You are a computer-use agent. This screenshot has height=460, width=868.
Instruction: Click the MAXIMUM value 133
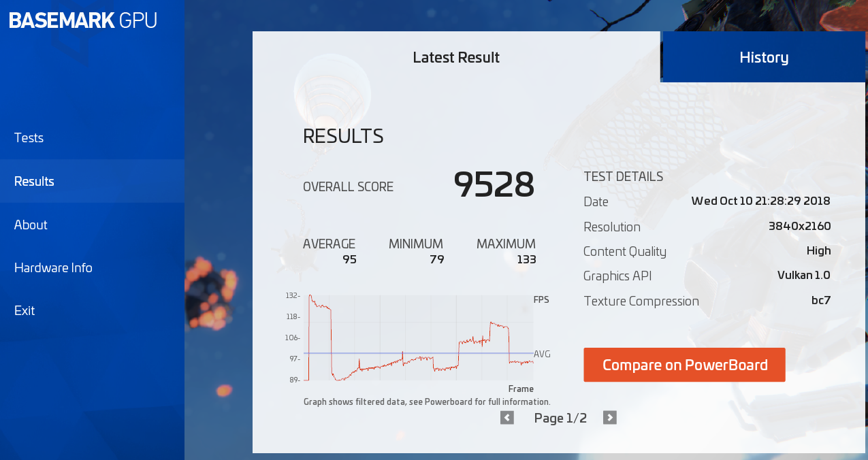pos(526,259)
